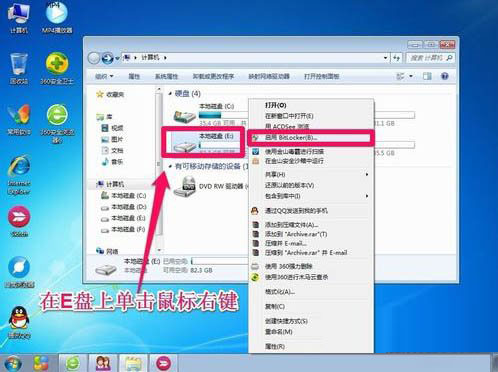
Task: Open the 回收站 recycle bin icon
Action: click(x=19, y=68)
